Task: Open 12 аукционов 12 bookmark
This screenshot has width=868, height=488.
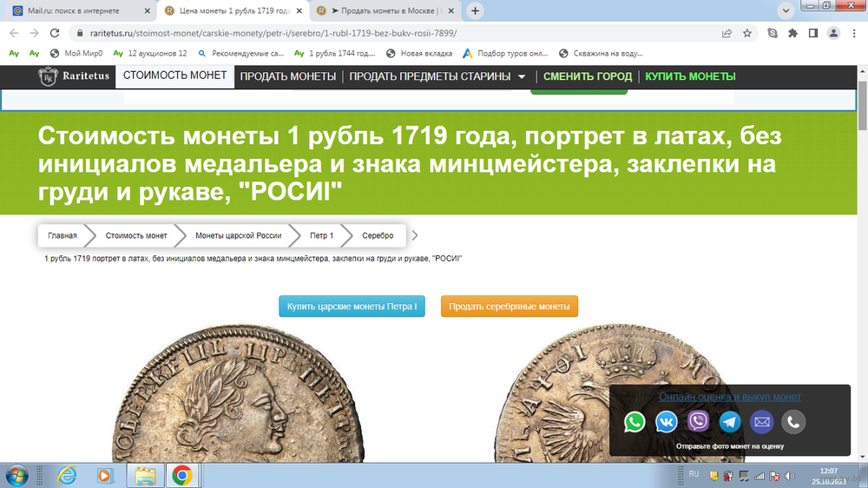Action: pos(150,54)
